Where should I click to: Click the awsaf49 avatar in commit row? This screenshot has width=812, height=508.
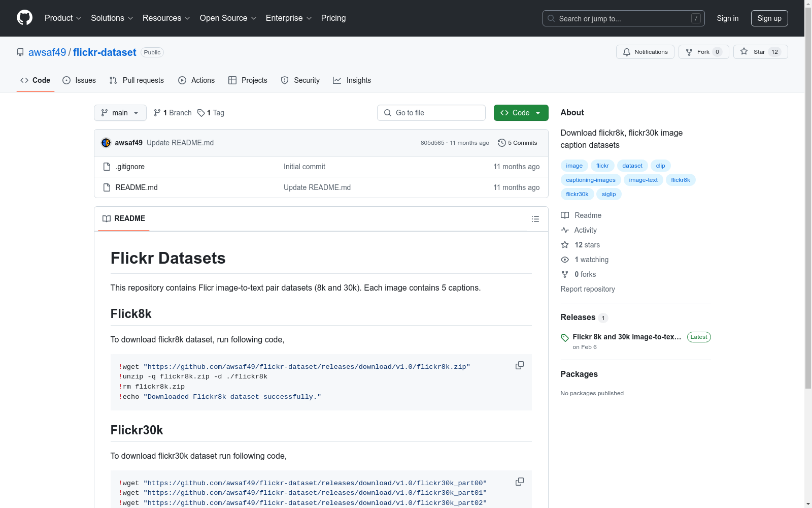click(x=106, y=143)
